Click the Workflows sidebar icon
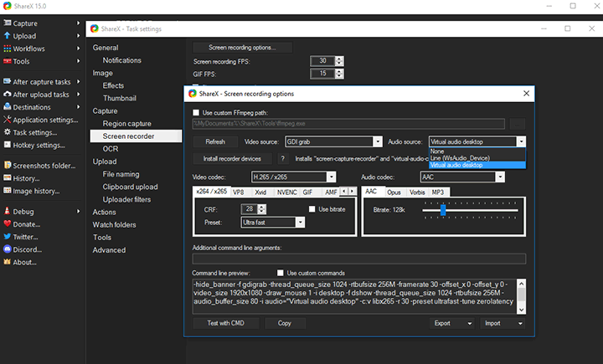 (8, 49)
